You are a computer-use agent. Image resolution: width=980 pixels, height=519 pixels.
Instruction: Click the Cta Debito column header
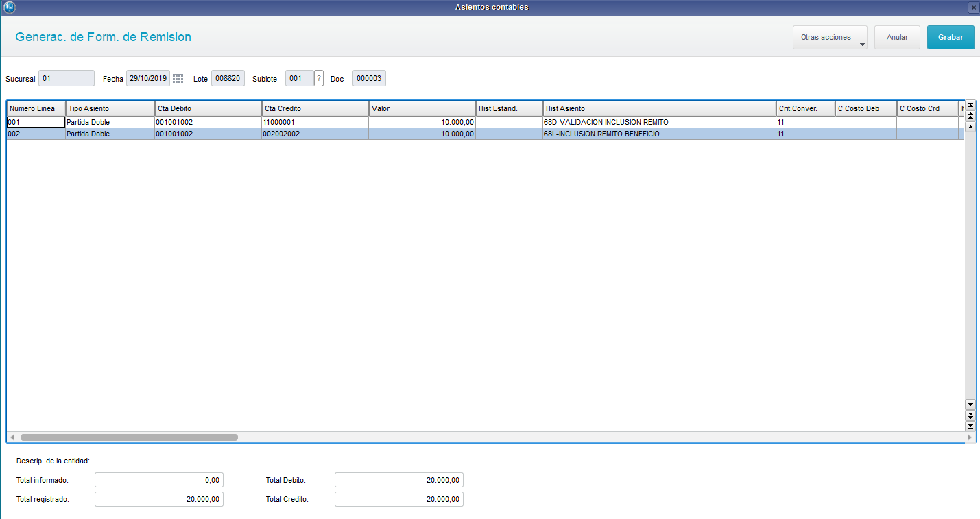[x=208, y=108]
